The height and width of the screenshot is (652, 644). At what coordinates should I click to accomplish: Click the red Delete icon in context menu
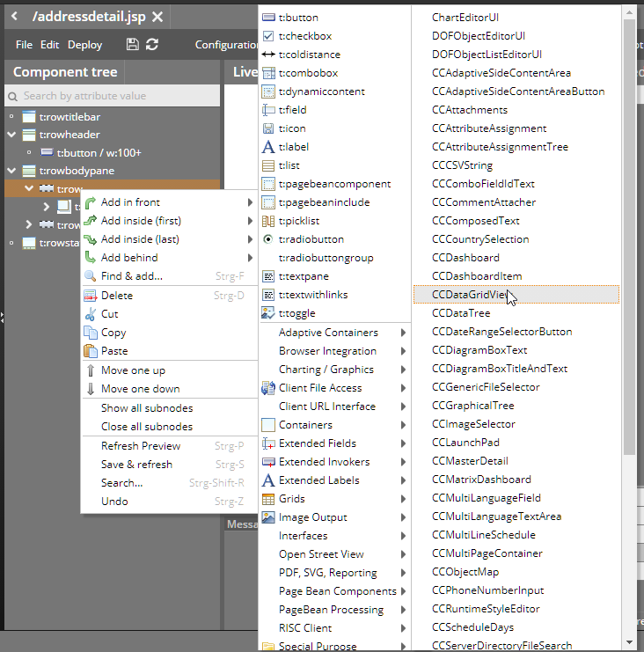click(x=90, y=296)
